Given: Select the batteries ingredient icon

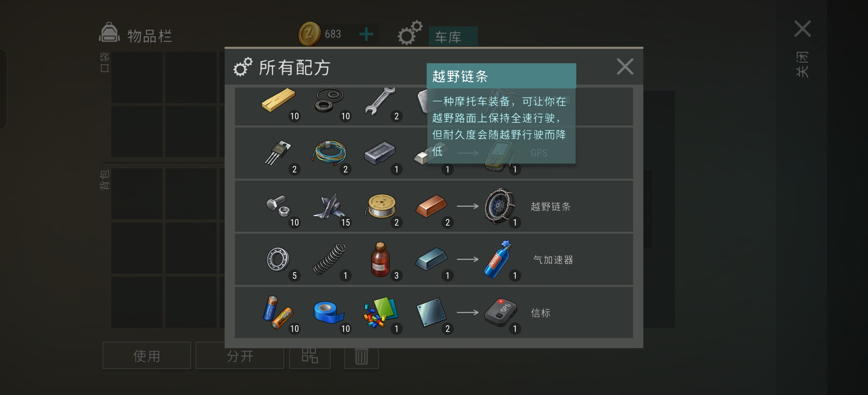Looking at the screenshot, I should click(277, 312).
